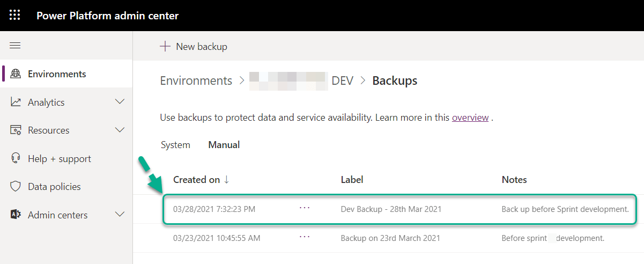Collapse the navigation hamburger menu
This screenshot has width=644, height=264.
15,46
